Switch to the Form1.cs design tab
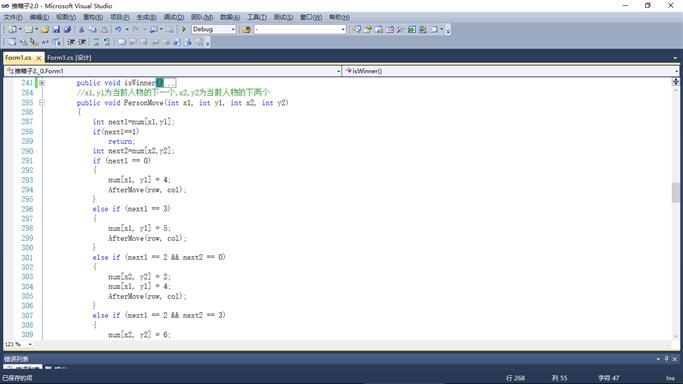The height and width of the screenshot is (384, 683). tap(69, 57)
